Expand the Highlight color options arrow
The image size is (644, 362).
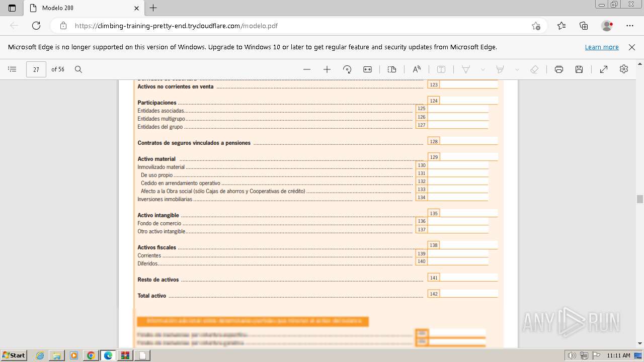(x=517, y=69)
